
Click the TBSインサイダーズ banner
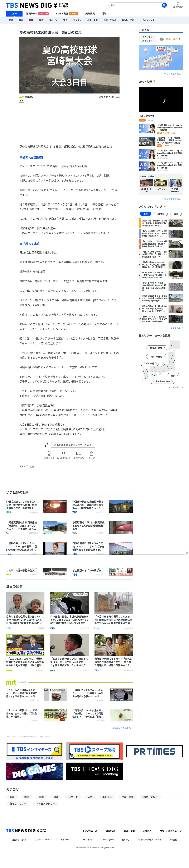click(x=34, y=751)
